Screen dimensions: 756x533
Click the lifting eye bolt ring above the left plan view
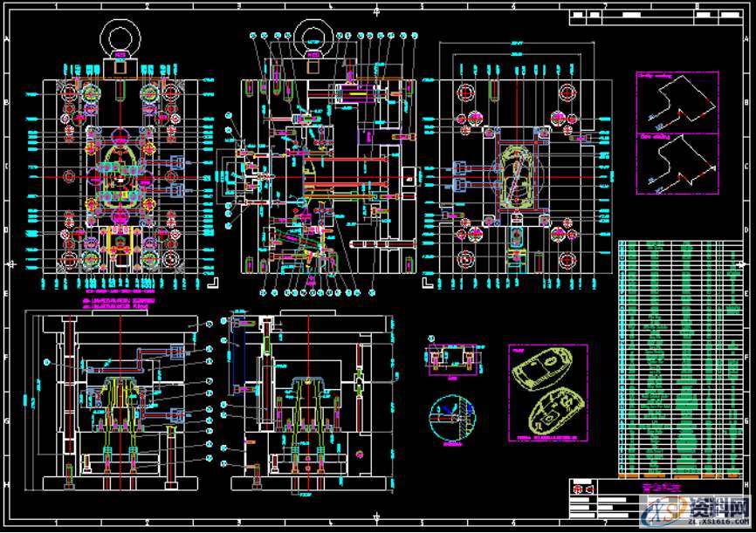(119, 37)
